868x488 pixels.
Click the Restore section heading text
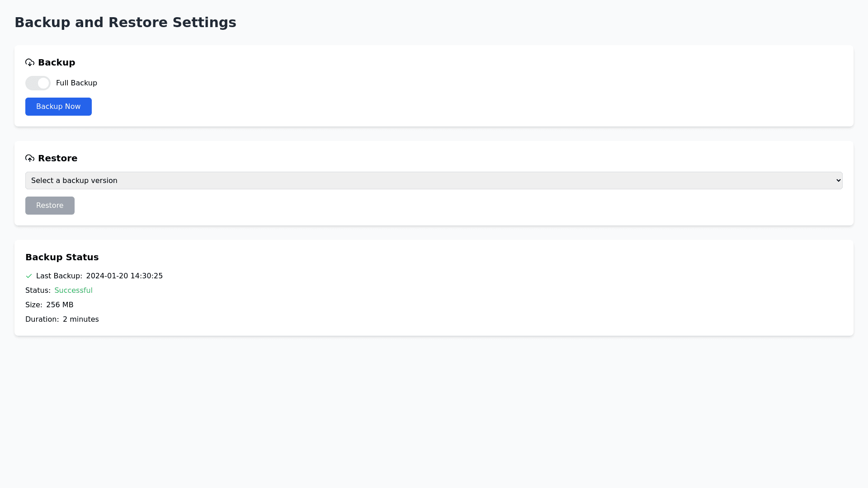pos(57,158)
